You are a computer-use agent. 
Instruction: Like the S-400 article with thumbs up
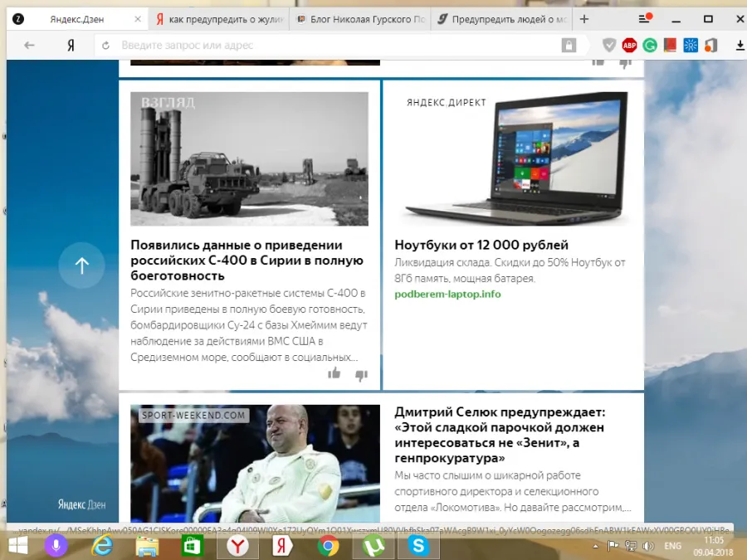tap(334, 374)
